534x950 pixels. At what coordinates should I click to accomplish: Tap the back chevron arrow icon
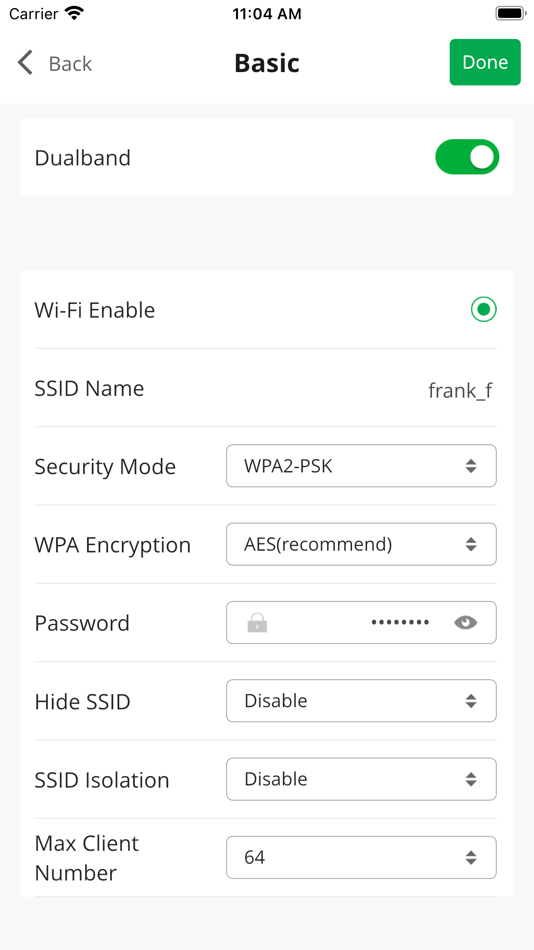coord(25,62)
